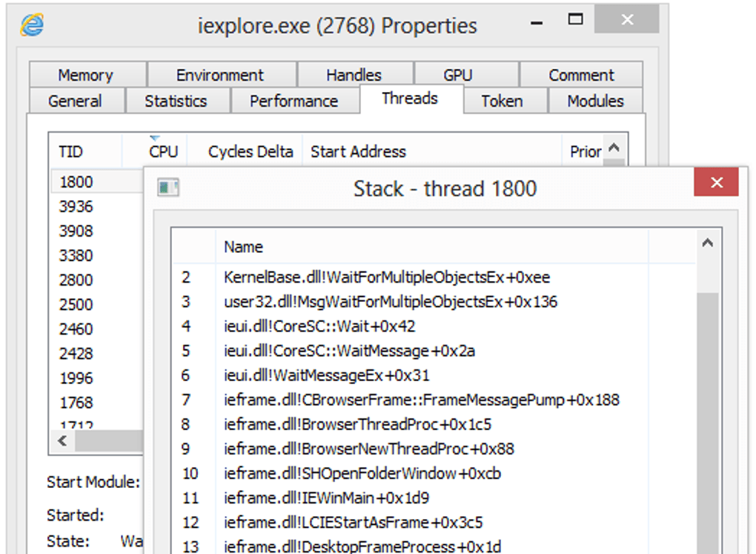Select frame ieframe.dll!BrowserNewThreadProc+0x88

pyautogui.click(x=434, y=449)
